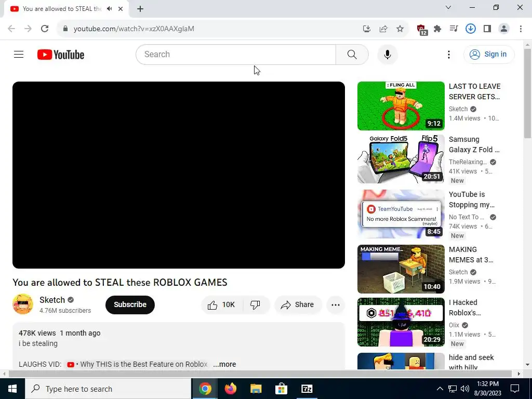Open clock and date flyout
Image resolution: width=532 pixels, height=399 pixels.
tap(487, 389)
